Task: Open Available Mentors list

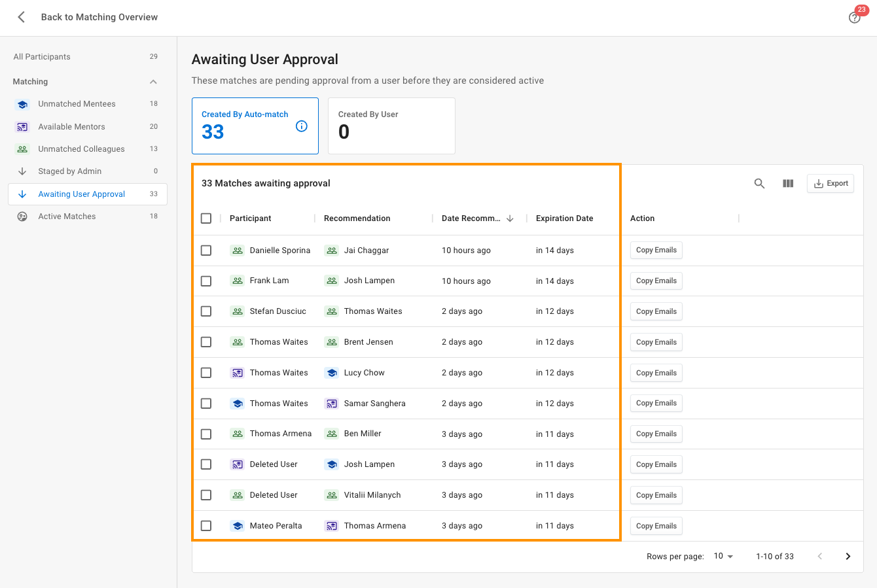Action: click(88, 127)
